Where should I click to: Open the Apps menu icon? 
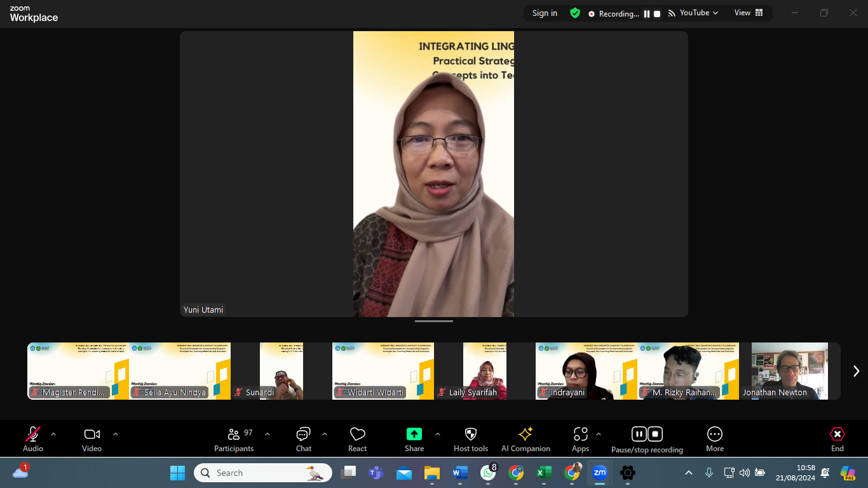click(x=580, y=434)
